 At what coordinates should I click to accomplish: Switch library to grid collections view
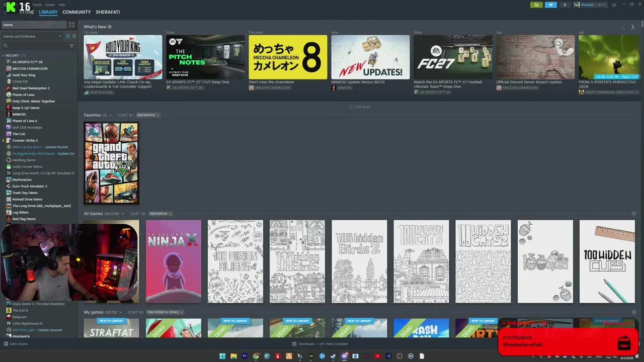pos(71,25)
